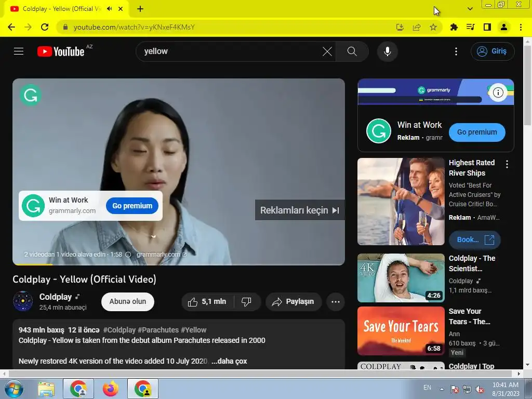
Task: Click the #Yellow hashtag
Action: point(193,330)
